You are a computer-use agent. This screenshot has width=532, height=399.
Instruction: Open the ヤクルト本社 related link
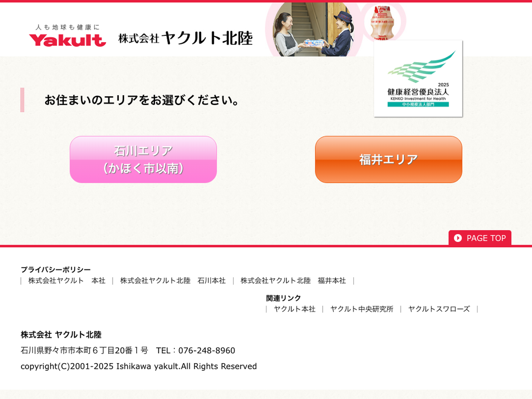tap(294, 309)
